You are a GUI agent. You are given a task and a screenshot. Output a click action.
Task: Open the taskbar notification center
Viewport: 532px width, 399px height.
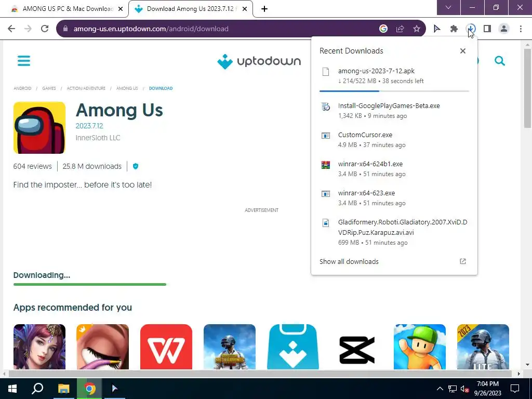click(x=515, y=389)
